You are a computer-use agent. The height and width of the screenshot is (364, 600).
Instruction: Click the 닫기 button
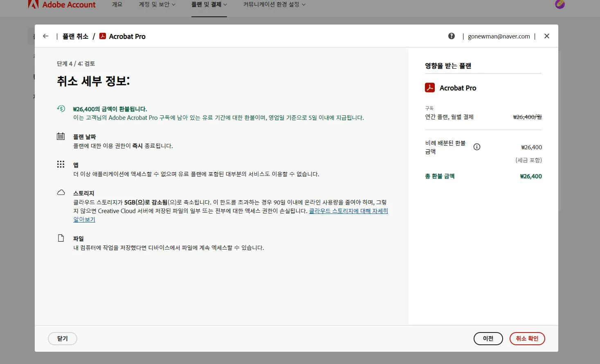coord(63,339)
